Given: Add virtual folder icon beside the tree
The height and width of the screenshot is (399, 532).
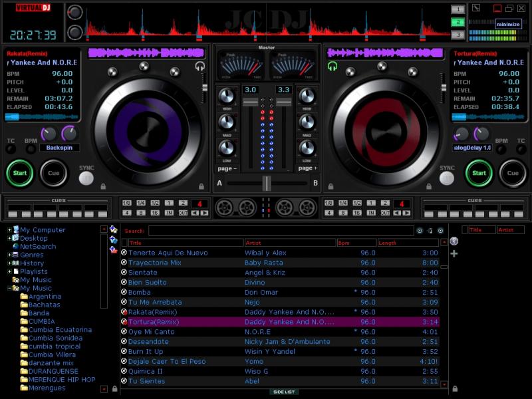Looking at the screenshot, I should tap(113, 229).
